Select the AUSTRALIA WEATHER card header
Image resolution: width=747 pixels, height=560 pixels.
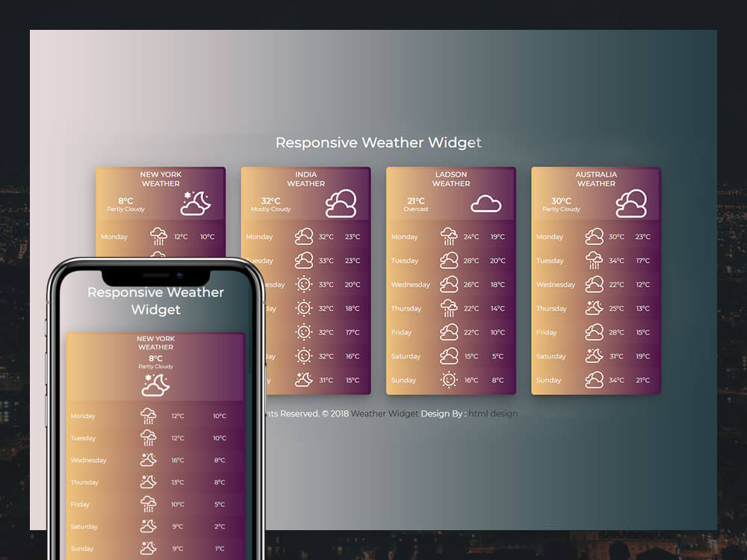595,178
